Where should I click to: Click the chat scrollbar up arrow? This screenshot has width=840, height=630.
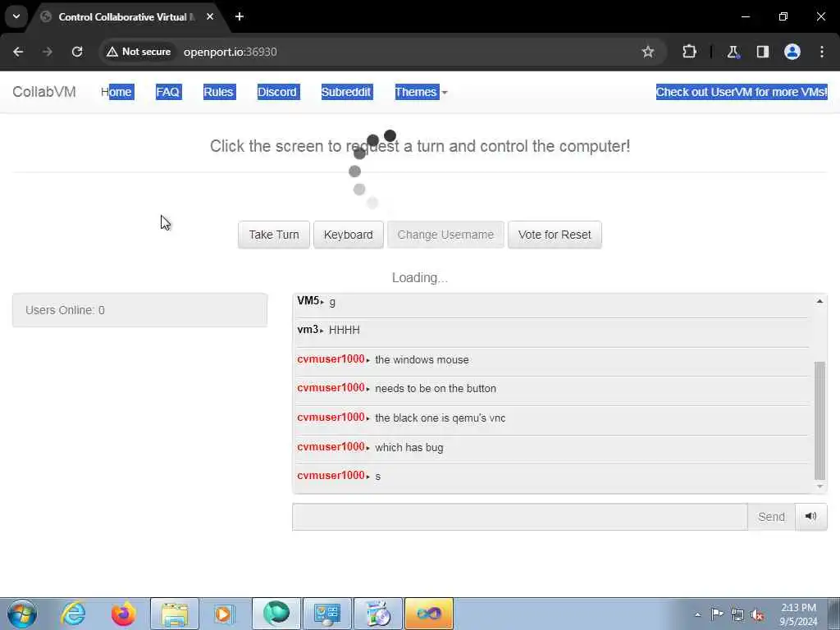click(x=819, y=302)
